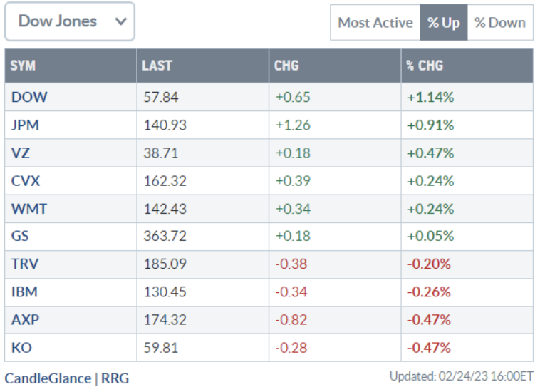Open the CVX stock symbol

click(x=25, y=180)
